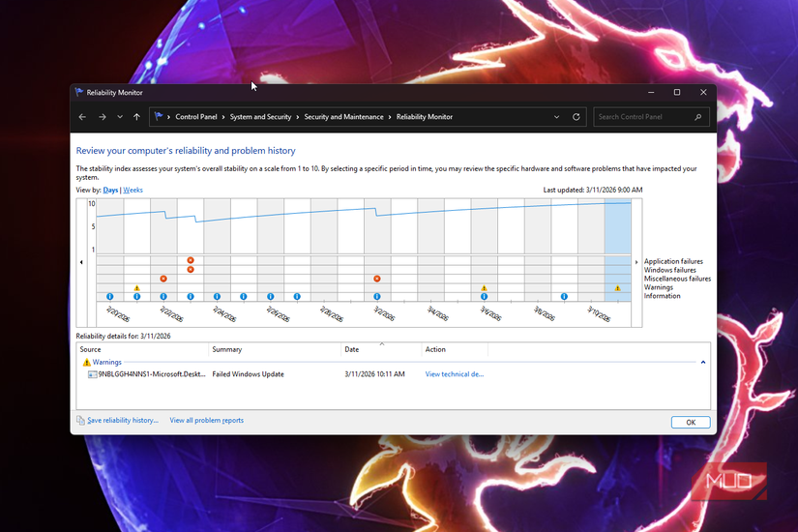Click the information icon for 2/22/2026
This screenshot has height=532, width=798.
(x=163, y=296)
